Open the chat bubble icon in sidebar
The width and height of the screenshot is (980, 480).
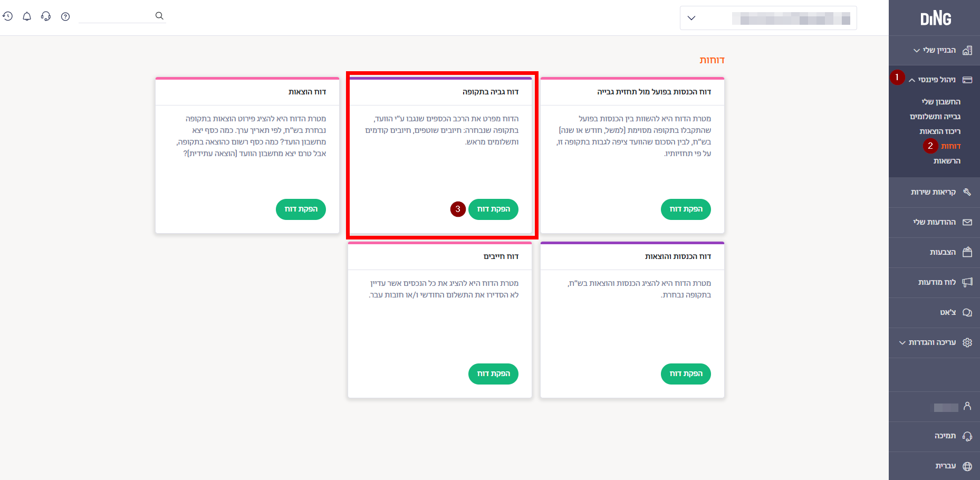[967, 312]
